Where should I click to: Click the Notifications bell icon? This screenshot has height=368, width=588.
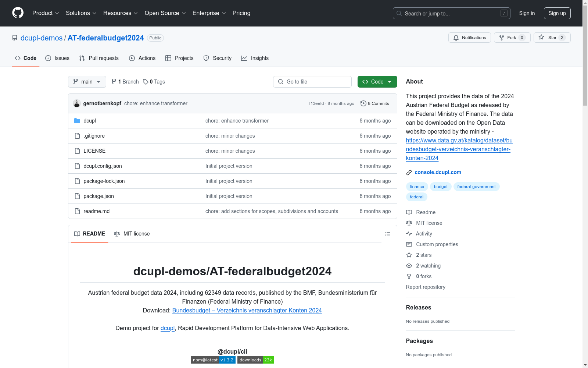tap(456, 38)
